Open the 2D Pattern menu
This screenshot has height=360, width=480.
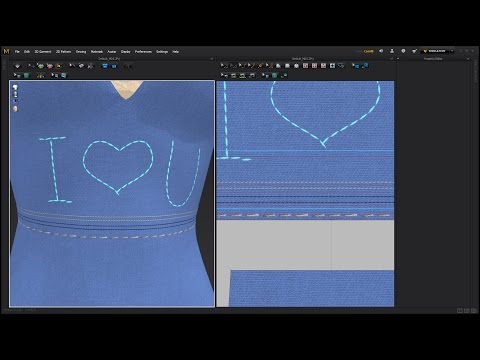[63, 52]
